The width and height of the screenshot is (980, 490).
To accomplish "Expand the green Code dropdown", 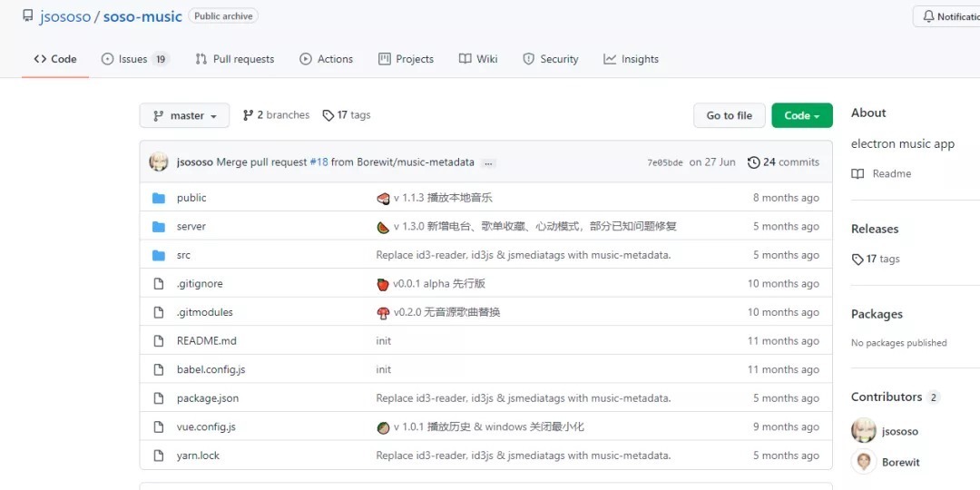I will coord(801,115).
